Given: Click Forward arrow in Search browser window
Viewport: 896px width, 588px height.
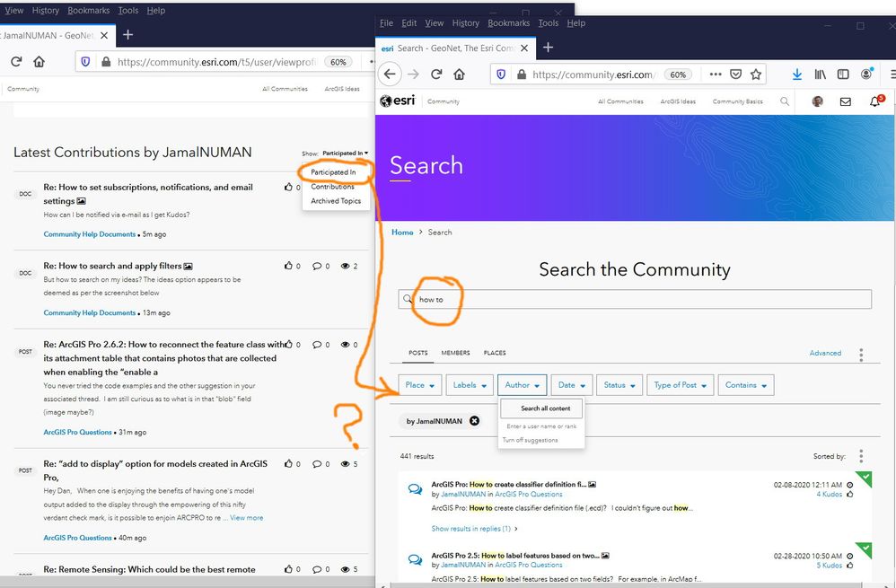Looking at the screenshot, I should point(413,75).
